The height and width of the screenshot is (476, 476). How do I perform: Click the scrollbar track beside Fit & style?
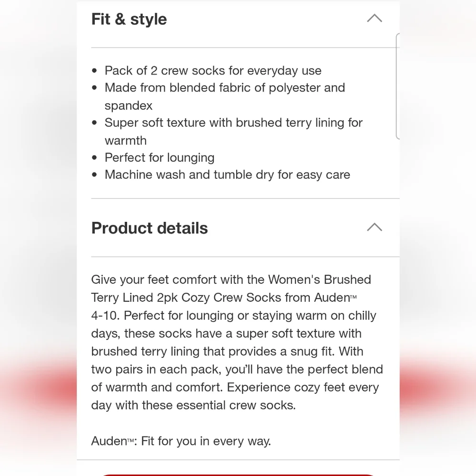pos(397,86)
